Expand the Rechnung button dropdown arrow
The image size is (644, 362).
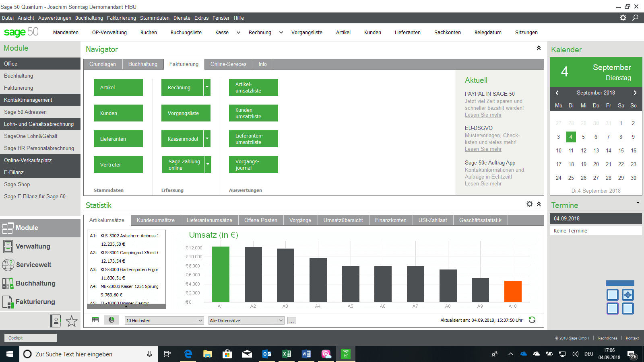coord(207,87)
